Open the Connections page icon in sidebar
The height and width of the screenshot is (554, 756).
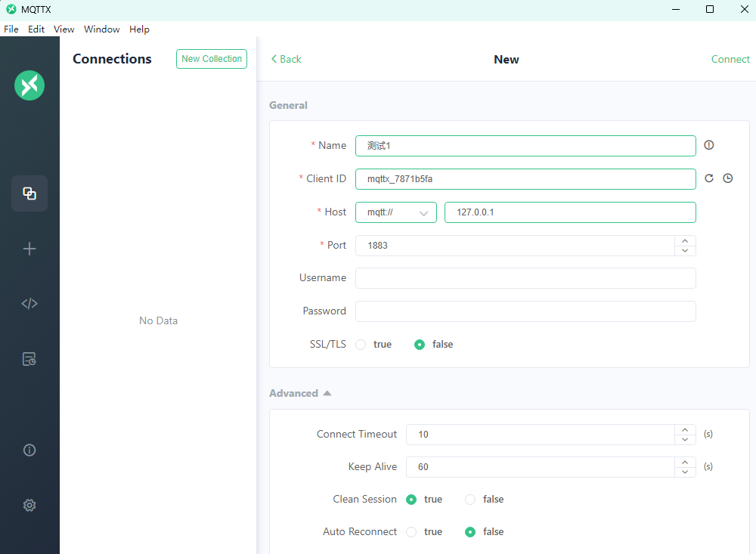[29, 193]
